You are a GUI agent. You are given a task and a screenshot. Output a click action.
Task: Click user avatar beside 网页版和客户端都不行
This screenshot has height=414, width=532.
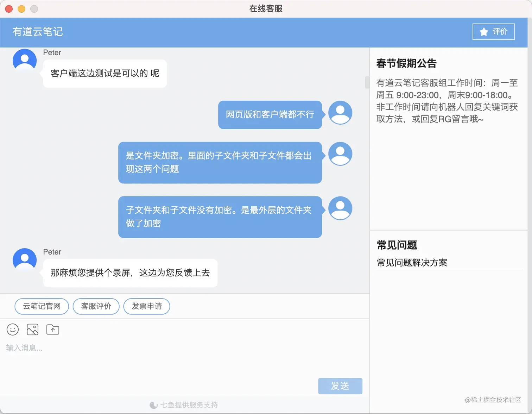tap(340, 113)
